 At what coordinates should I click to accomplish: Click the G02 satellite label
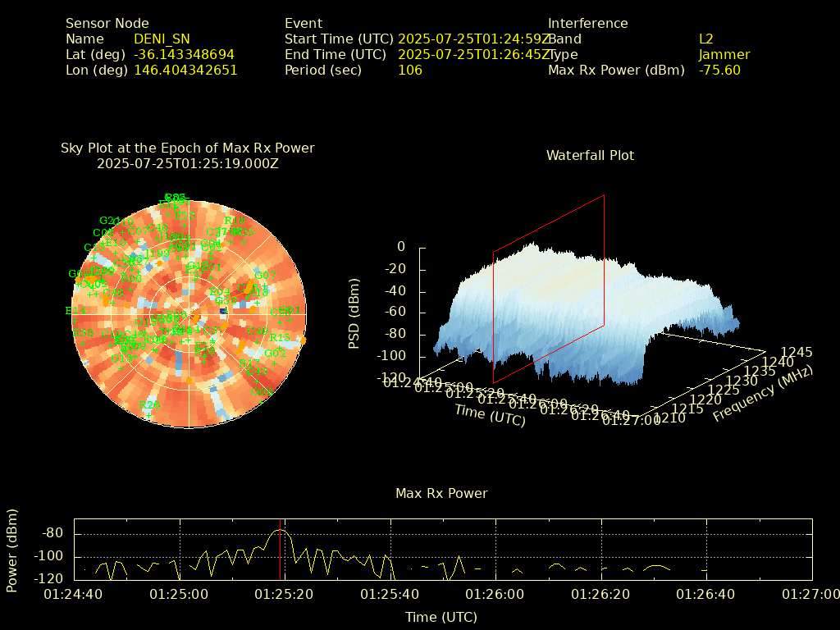[276, 354]
